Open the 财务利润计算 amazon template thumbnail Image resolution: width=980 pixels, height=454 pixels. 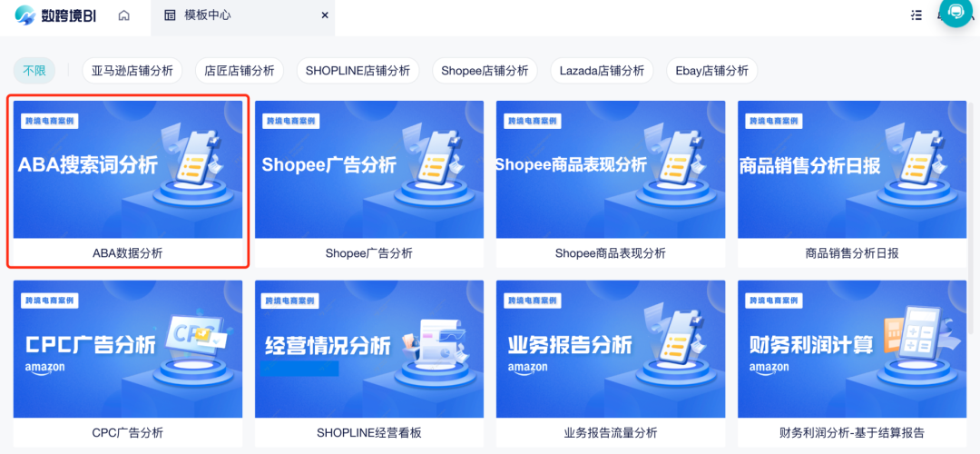point(852,349)
